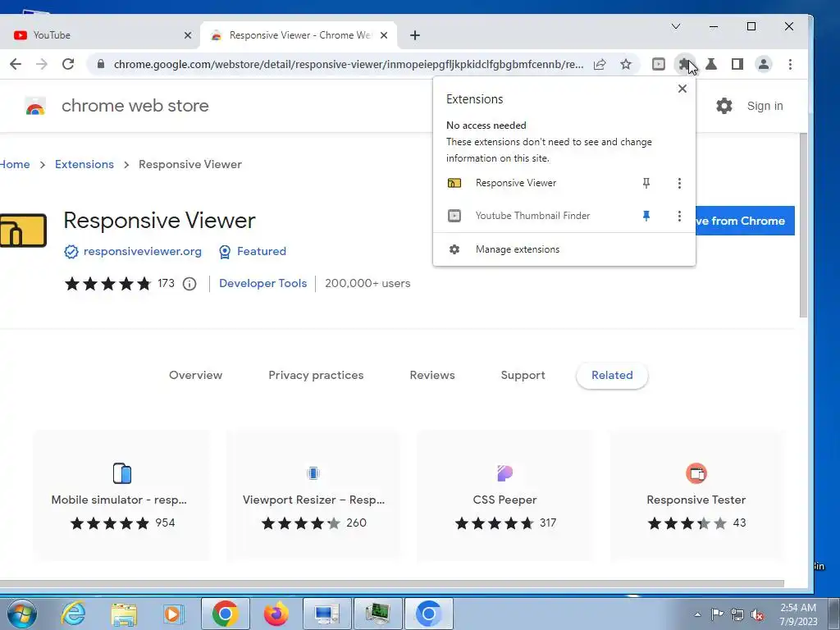
Task: Switch to Privacy practices tab
Action: [316, 376]
